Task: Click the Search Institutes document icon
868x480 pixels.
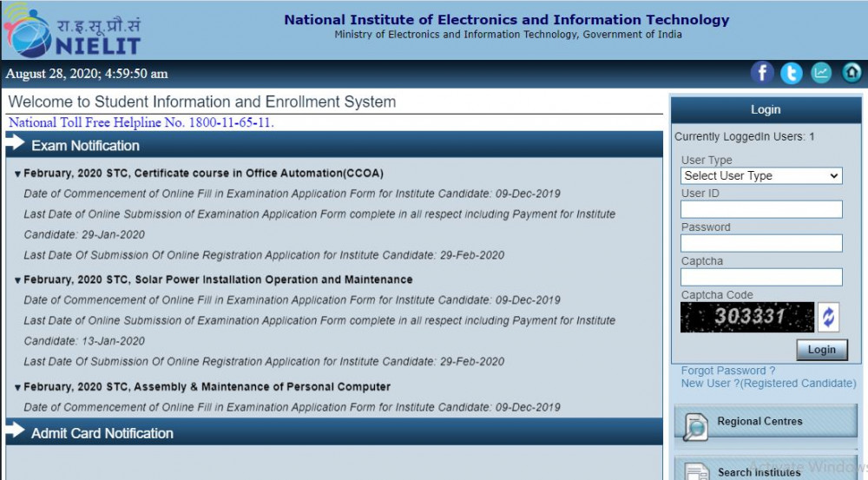Action: coord(695,471)
